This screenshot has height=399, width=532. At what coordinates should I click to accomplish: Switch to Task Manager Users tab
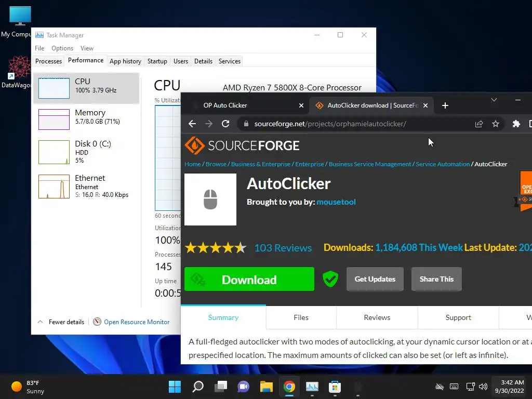pyautogui.click(x=180, y=61)
